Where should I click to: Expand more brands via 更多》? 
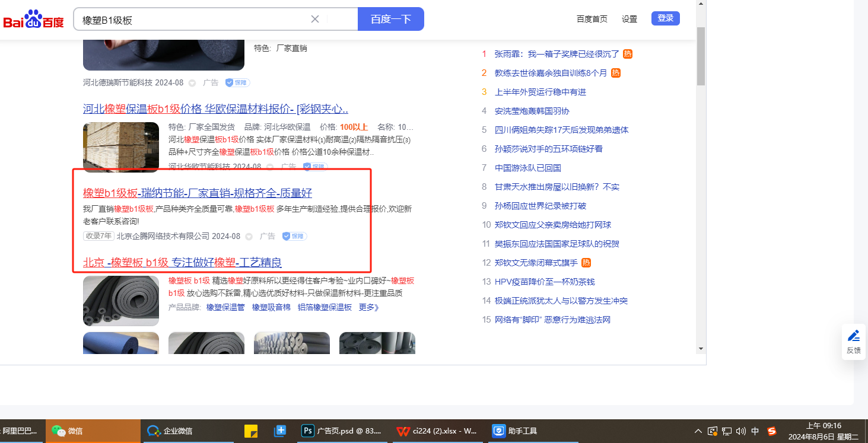point(368,307)
